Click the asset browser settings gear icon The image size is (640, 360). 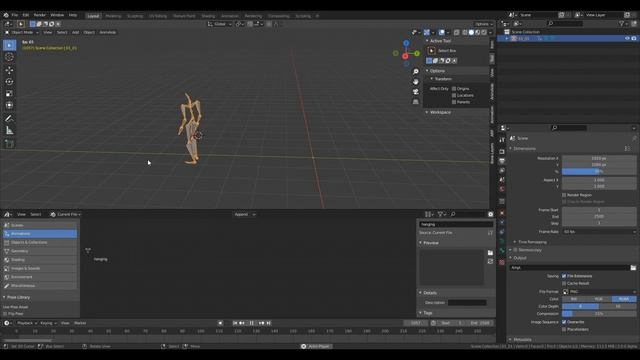click(x=491, y=214)
